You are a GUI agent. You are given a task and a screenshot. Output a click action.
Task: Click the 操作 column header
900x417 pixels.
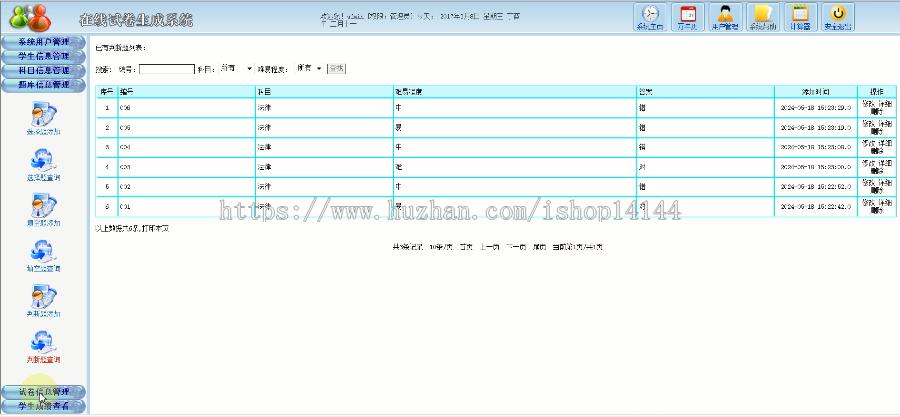[876, 92]
